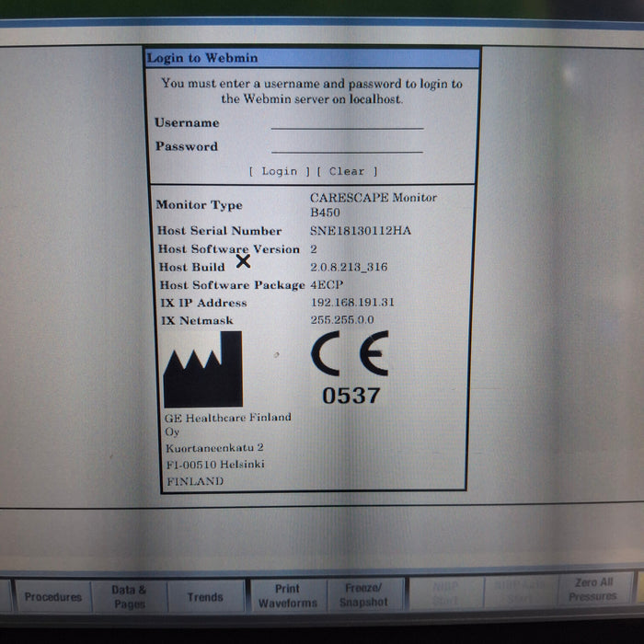Click software package value 4ECP

pos(327,284)
